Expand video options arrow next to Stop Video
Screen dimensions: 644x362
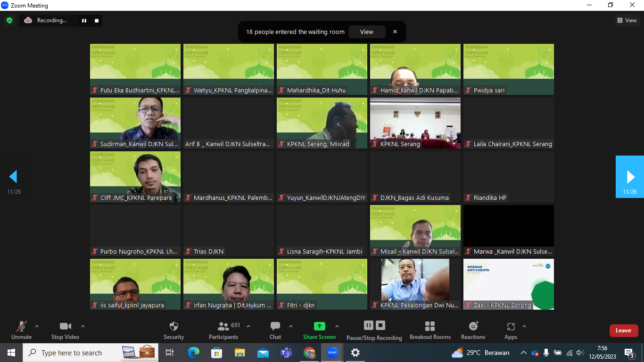click(x=83, y=326)
